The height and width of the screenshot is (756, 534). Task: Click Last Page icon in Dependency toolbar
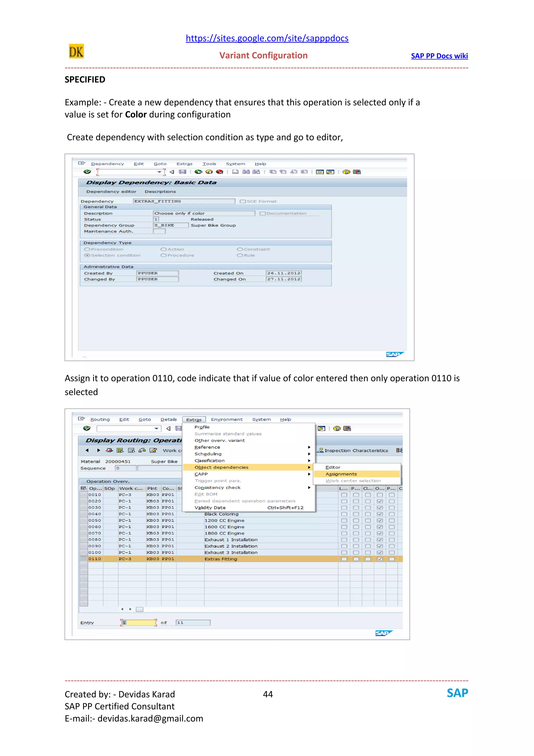(x=304, y=172)
